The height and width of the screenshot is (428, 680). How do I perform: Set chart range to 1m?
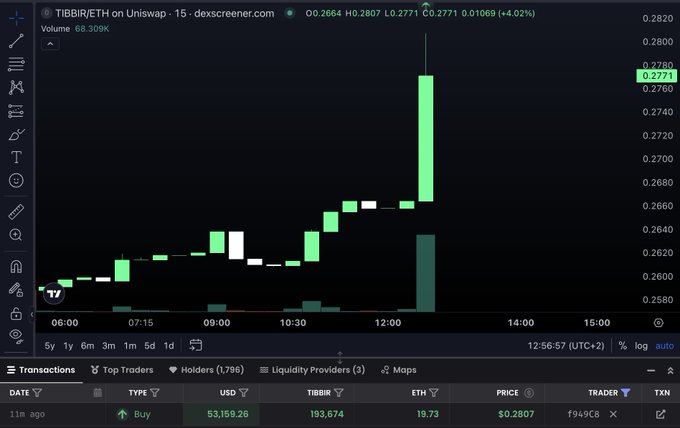click(130, 346)
